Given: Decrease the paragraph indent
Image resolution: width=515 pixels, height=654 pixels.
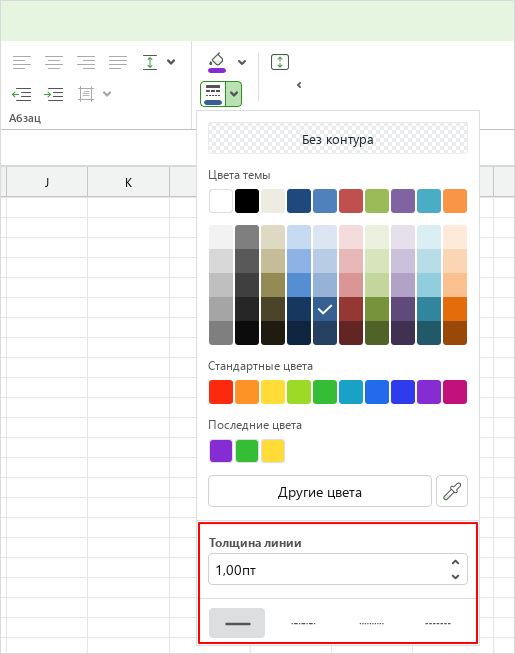Looking at the screenshot, I should (x=22, y=94).
